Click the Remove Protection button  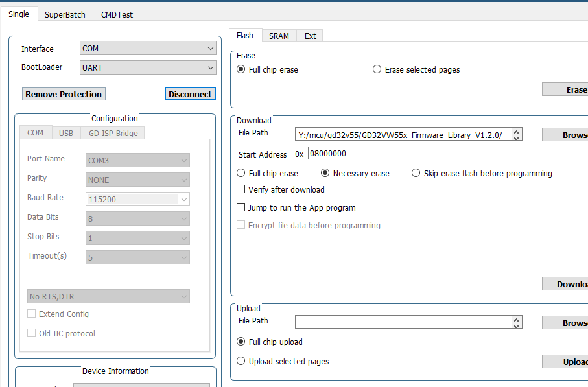(64, 94)
